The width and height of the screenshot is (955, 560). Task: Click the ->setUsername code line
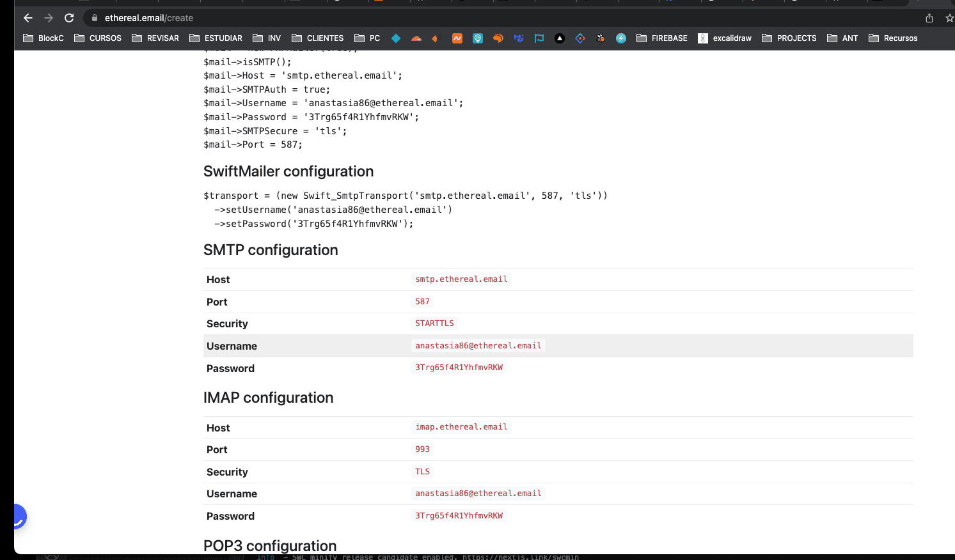pos(333,210)
